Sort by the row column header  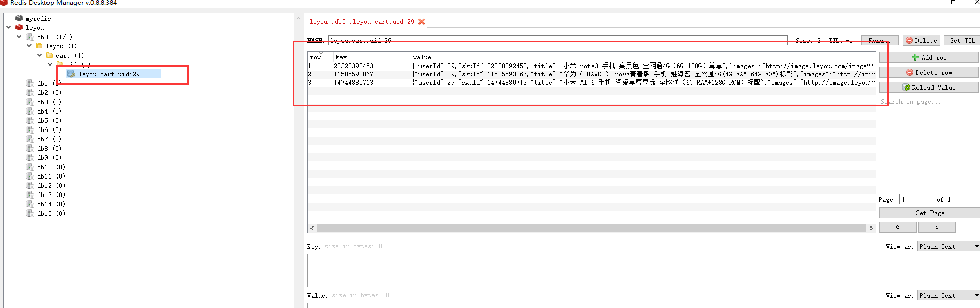click(x=320, y=57)
